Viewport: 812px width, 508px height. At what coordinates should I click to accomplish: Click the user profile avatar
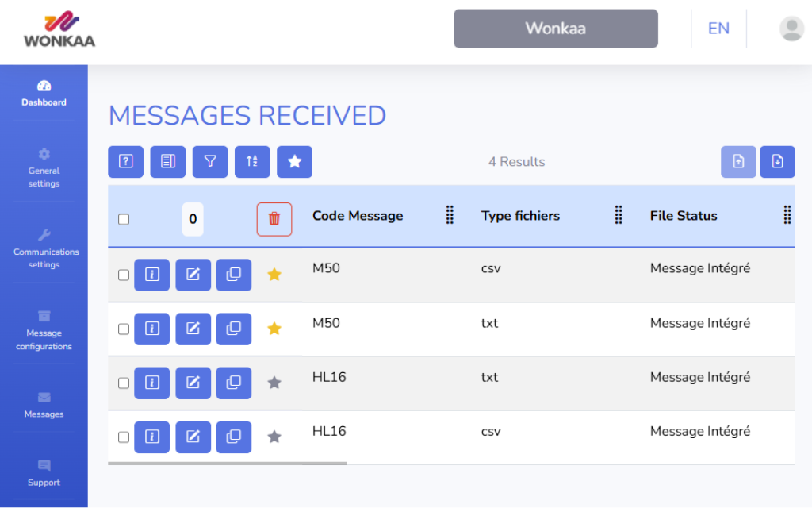click(x=792, y=29)
